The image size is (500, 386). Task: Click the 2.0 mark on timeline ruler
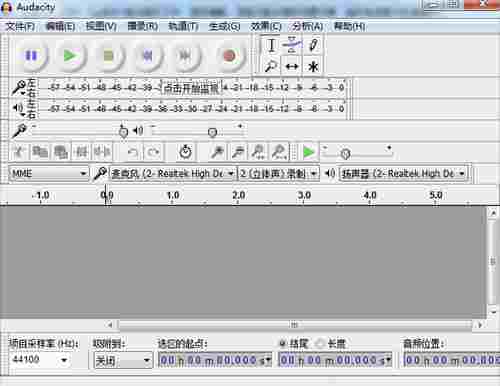point(238,195)
